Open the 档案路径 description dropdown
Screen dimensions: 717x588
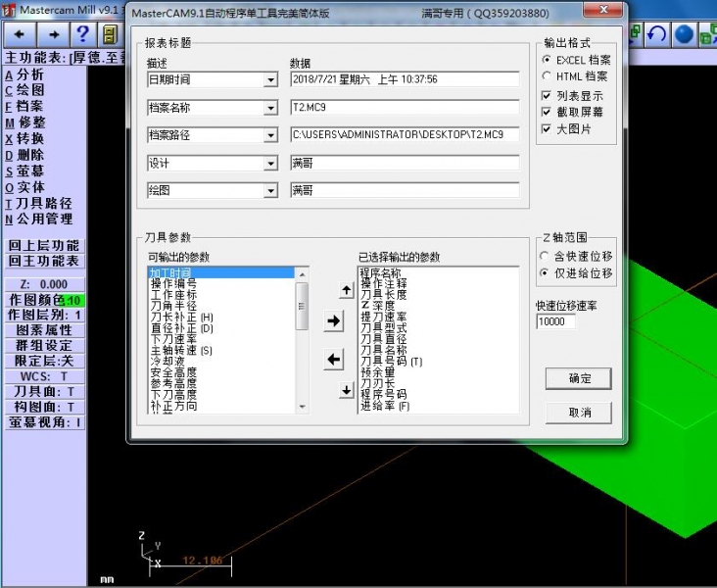point(270,135)
